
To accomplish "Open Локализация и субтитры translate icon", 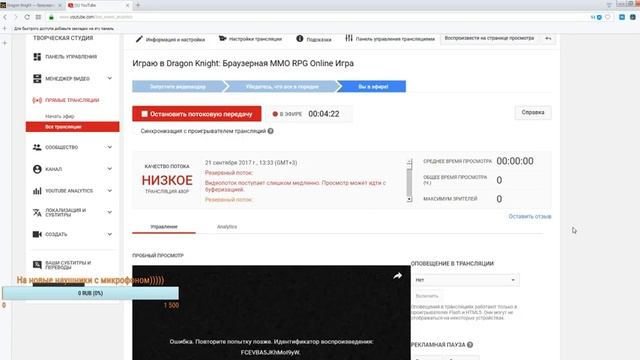I will pyautogui.click(x=37, y=212).
